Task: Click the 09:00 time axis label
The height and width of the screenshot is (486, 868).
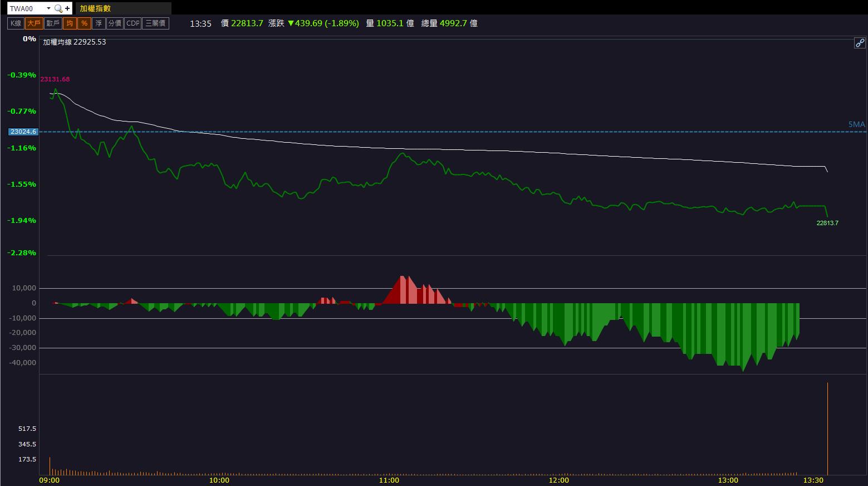Action: point(49,480)
